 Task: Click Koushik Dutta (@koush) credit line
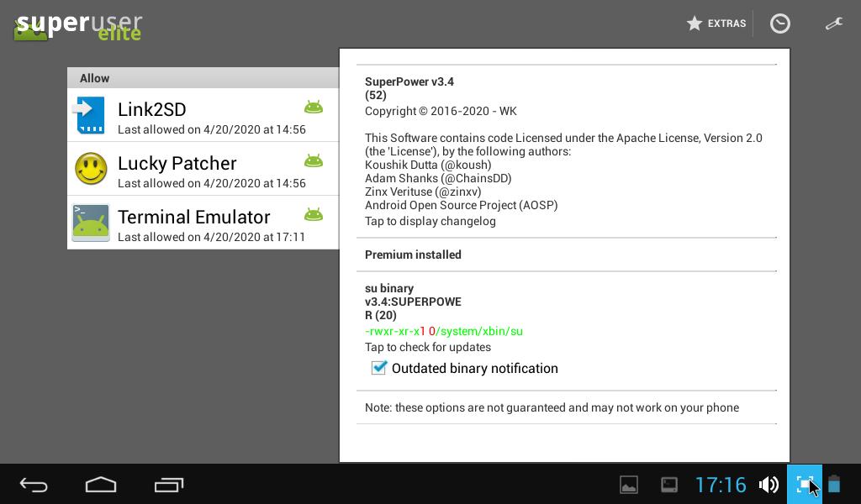(428, 165)
